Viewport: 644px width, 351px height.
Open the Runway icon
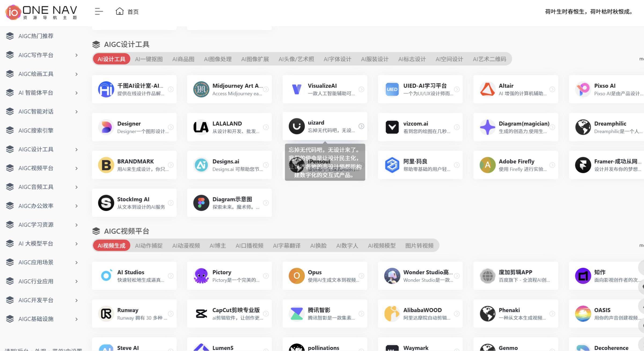(106, 313)
